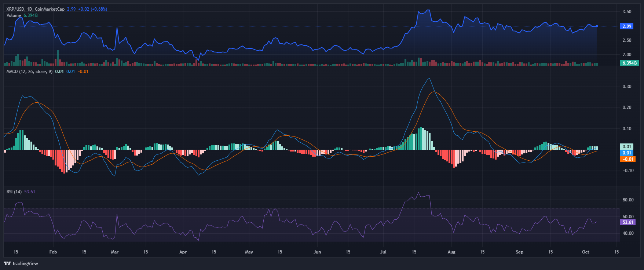Click the Feb label on time axis

point(53,252)
